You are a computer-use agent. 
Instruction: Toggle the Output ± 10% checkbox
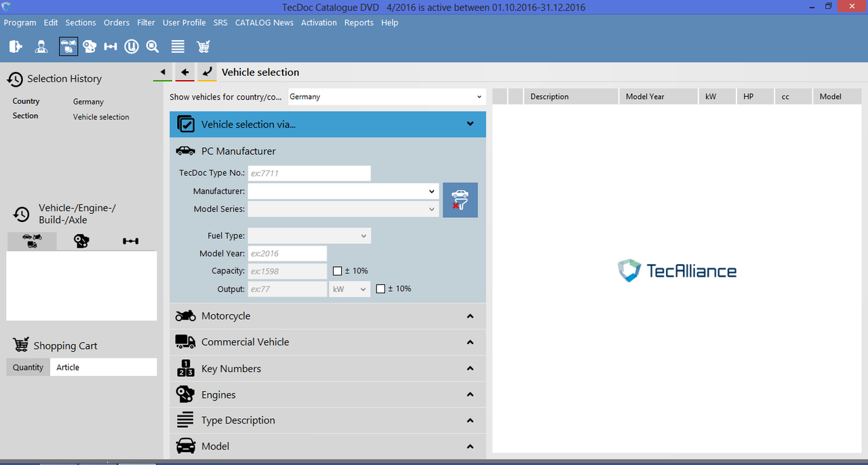click(380, 289)
